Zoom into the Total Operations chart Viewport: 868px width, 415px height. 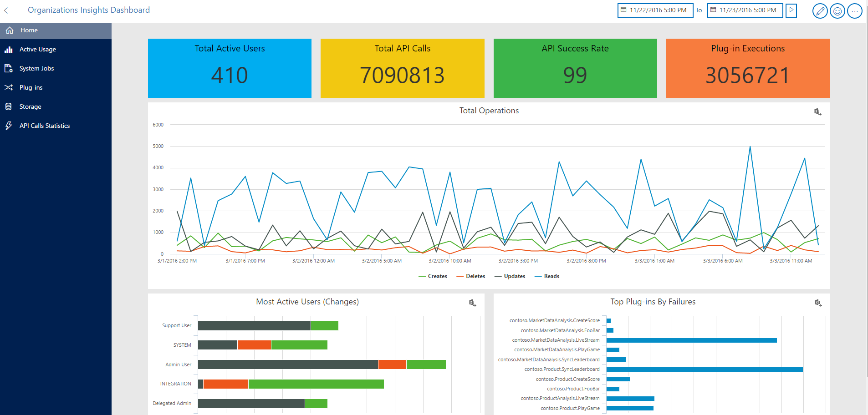817,111
